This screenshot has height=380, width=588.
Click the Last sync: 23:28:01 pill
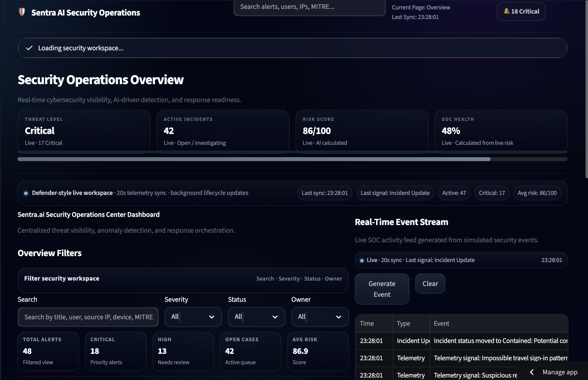(325, 193)
